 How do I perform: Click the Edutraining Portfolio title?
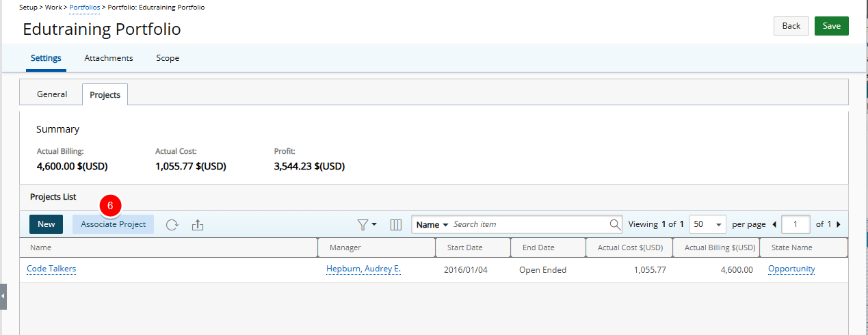pos(102,29)
